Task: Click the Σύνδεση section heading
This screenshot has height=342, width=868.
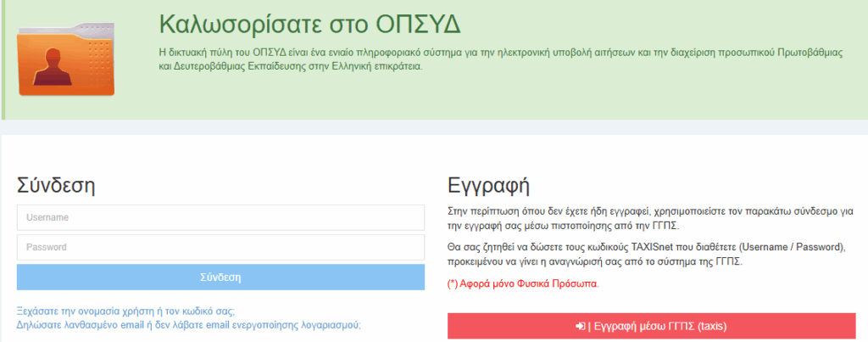Action: [56, 186]
